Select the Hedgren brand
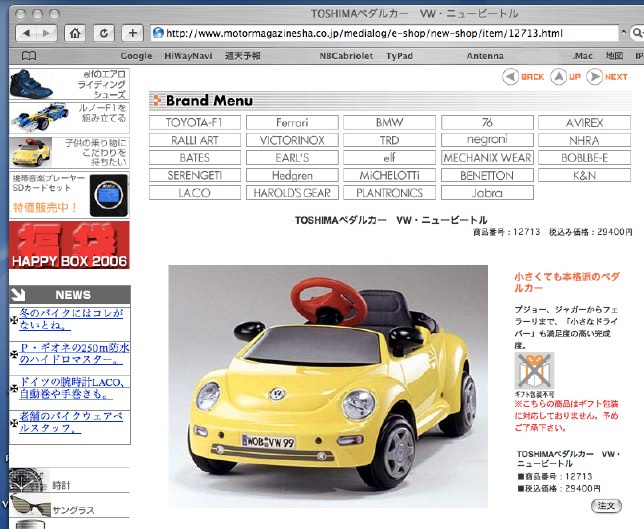 [292, 175]
